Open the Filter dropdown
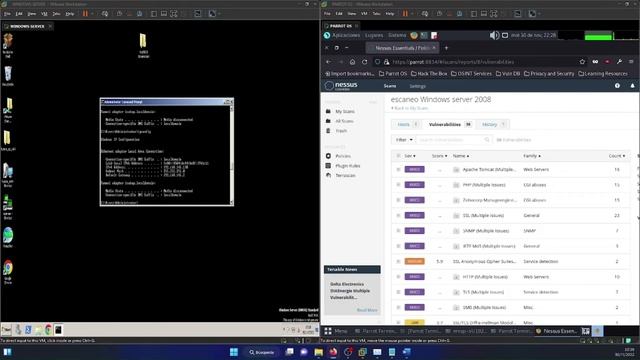 pos(404,140)
